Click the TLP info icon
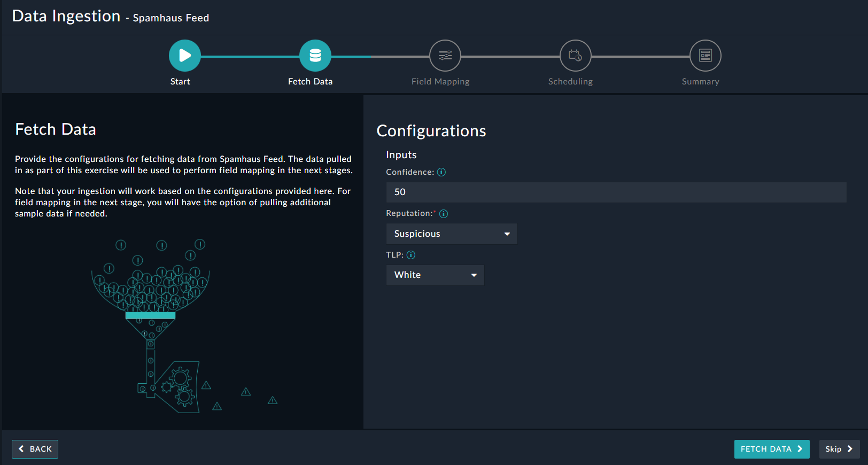 pyautogui.click(x=411, y=255)
